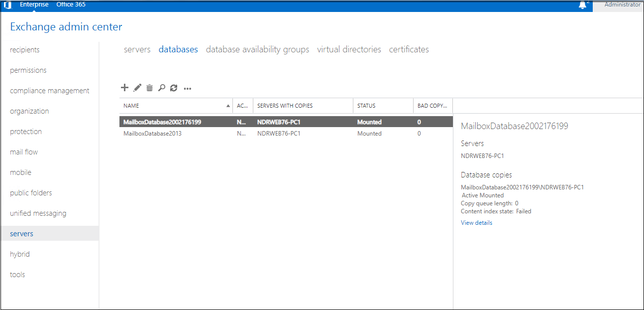Open the notifications bell
The width and height of the screenshot is (644, 310).
(x=582, y=5)
